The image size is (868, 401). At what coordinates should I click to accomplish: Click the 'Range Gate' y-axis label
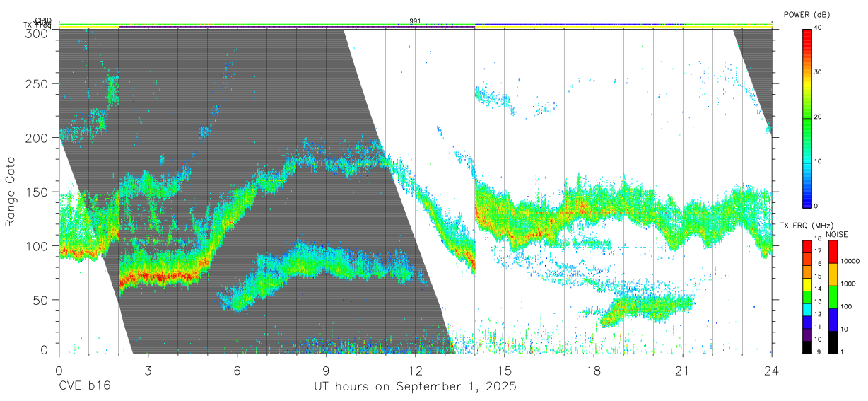10,192
